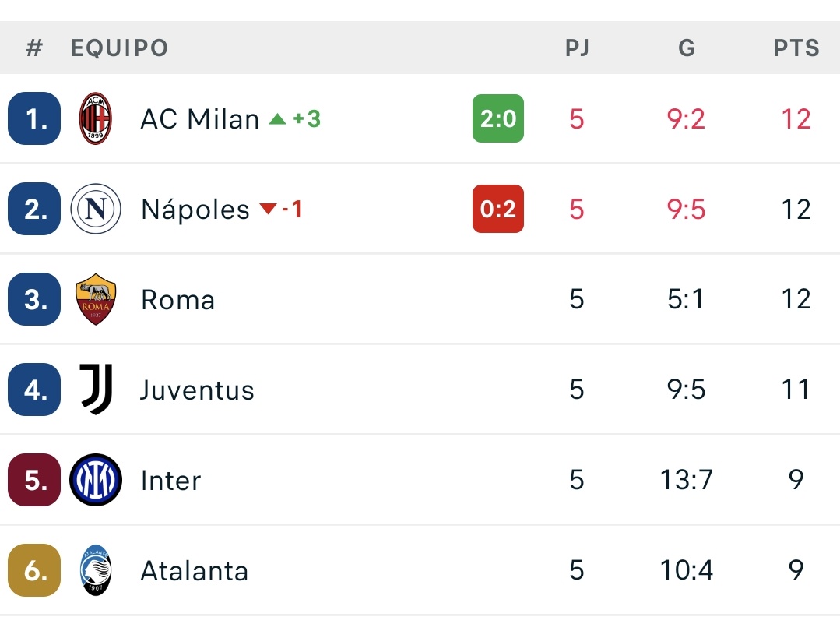
Task: Open the red 0:2 live score badge
Action: click(x=497, y=209)
